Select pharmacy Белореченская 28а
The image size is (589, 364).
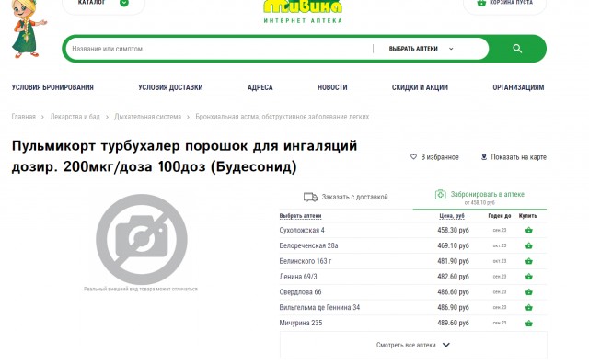(308, 245)
